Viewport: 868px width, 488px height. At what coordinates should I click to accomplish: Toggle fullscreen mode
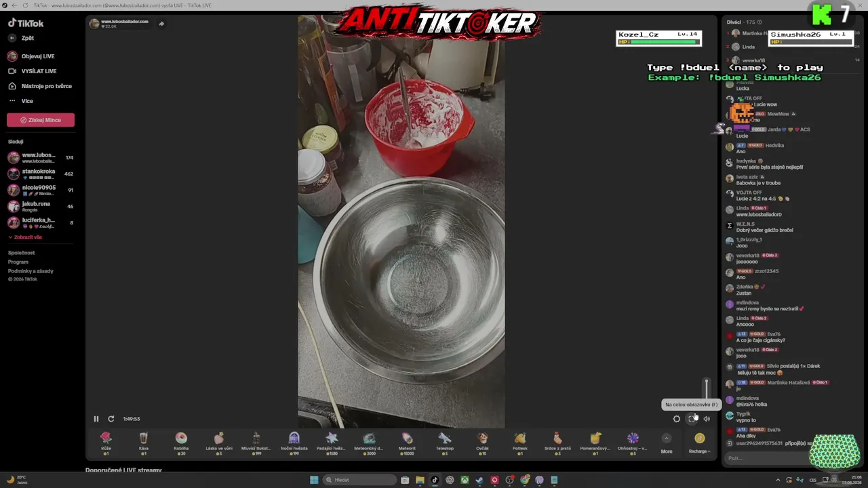tap(692, 419)
